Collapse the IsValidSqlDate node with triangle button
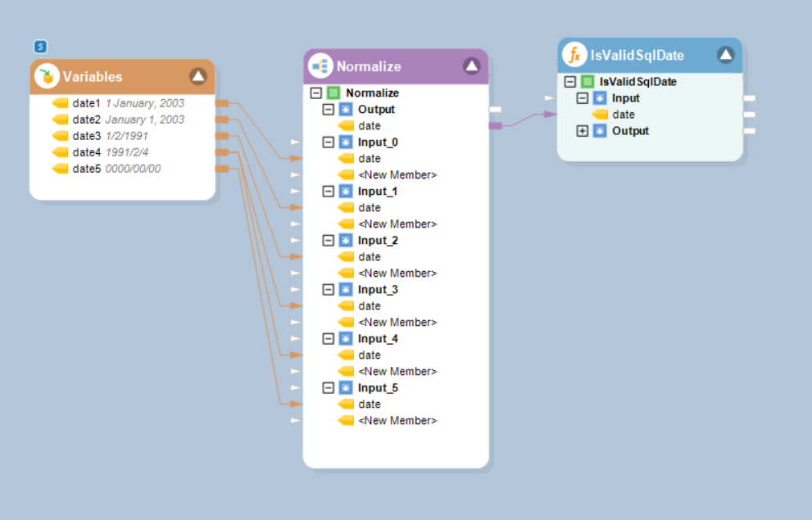Viewport: 812px width, 520px height. 725,55
